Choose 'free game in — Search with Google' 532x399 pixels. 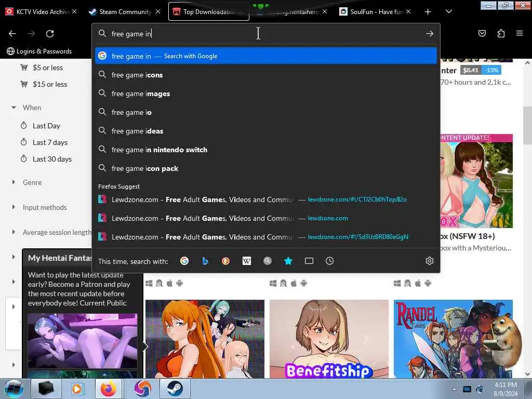(x=265, y=56)
